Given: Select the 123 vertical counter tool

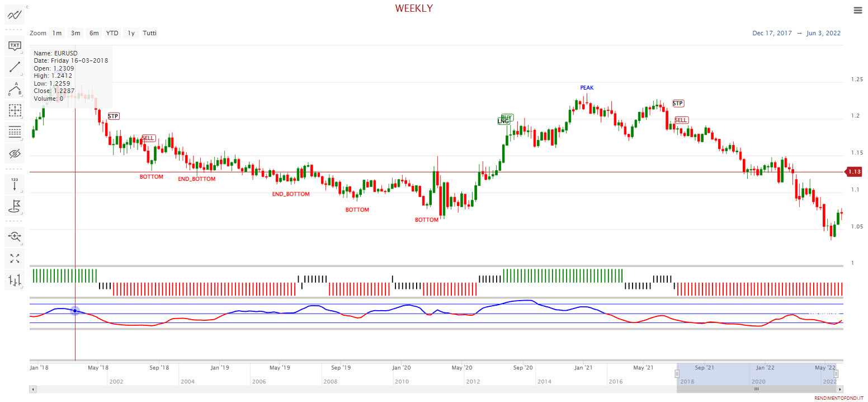Looking at the screenshot, I should point(15,184).
